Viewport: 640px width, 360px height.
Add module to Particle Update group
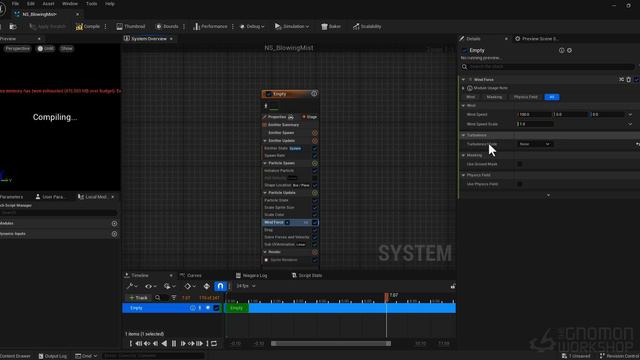(315, 193)
